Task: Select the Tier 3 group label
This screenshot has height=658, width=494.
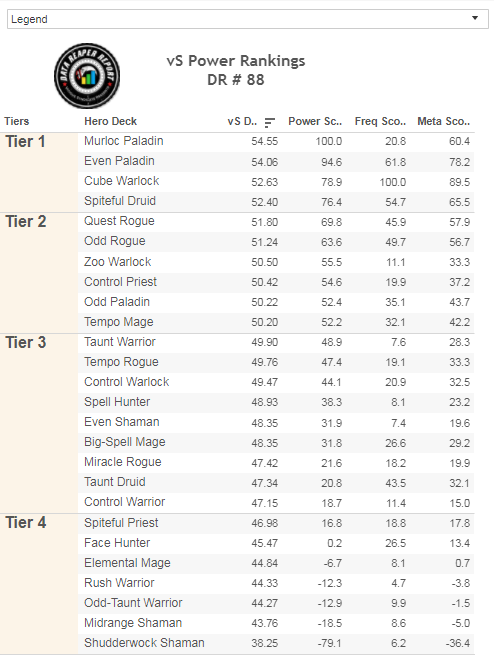Action: pyautogui.click(x=26, y=342)
